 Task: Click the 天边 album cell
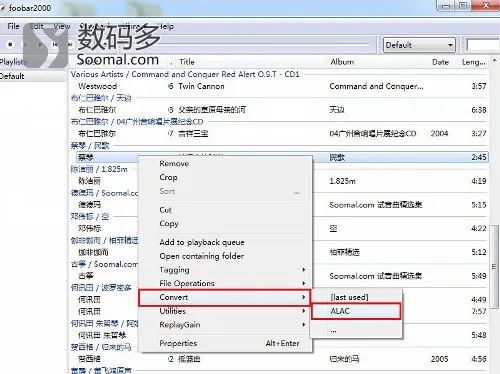pos(337,110)
